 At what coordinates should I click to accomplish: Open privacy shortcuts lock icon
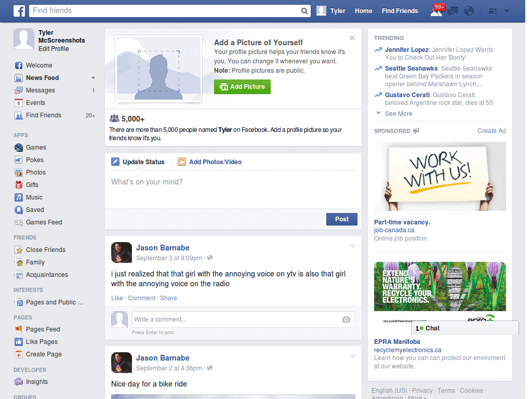(x=493, y=11)
